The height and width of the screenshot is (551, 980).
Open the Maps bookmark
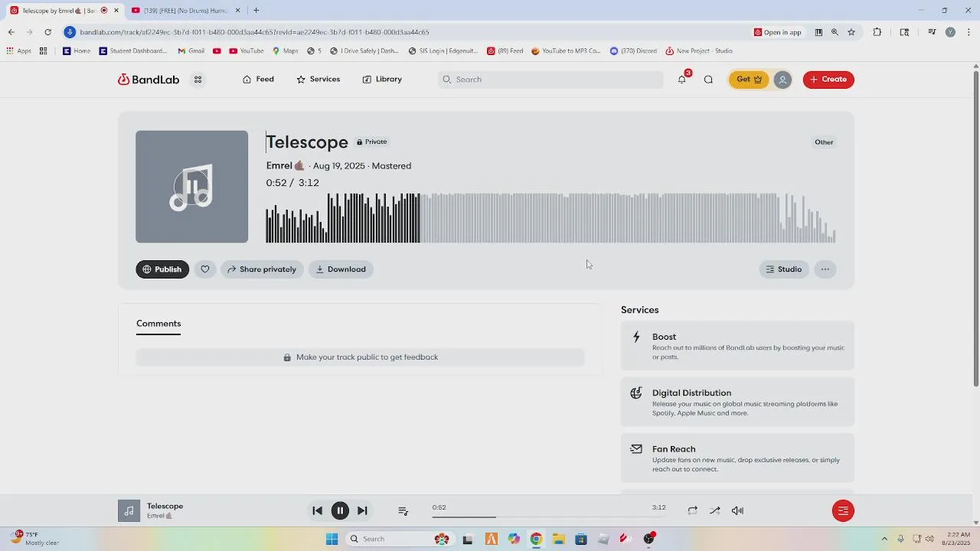286,51
